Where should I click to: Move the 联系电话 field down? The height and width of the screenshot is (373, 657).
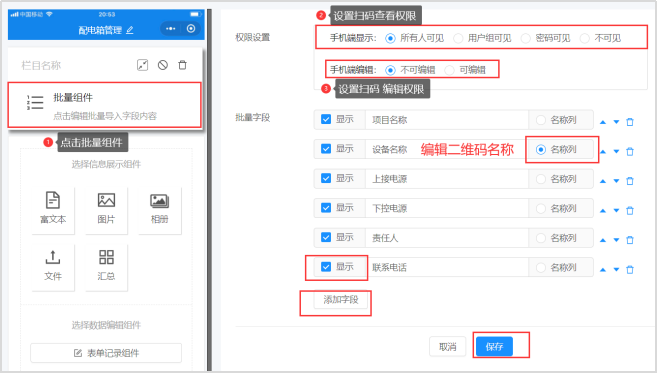click(616, 269)
